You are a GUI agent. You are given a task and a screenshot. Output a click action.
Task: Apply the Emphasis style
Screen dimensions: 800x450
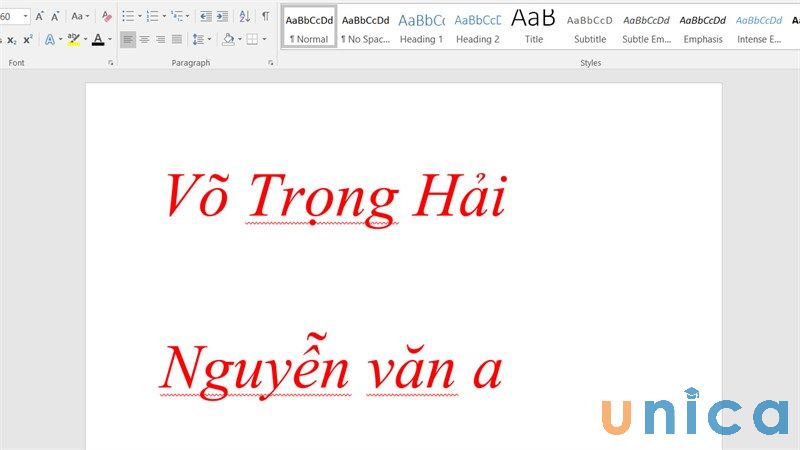703,27
